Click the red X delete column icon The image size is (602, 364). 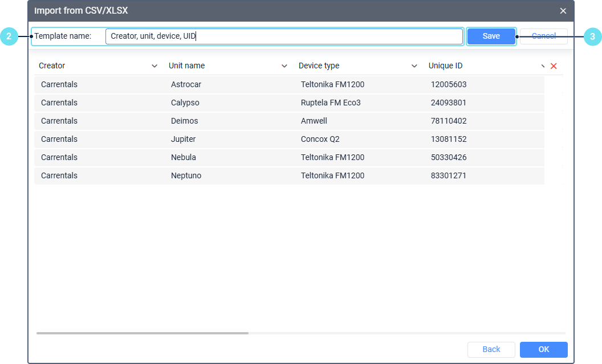[x=554, y=66]
